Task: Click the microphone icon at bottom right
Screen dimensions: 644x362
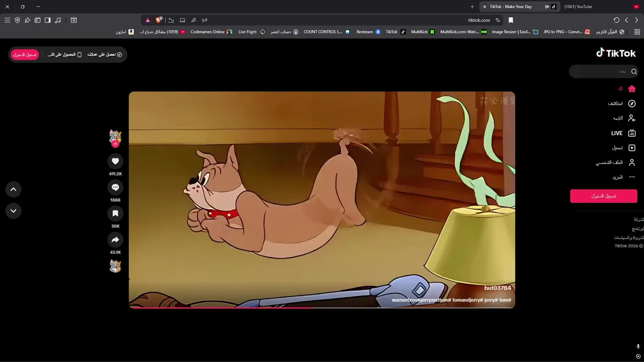Action: (638, 346)
